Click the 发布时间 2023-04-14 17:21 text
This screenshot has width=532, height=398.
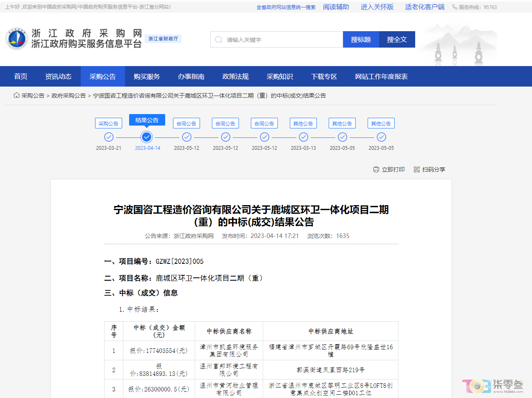[260, 236]
